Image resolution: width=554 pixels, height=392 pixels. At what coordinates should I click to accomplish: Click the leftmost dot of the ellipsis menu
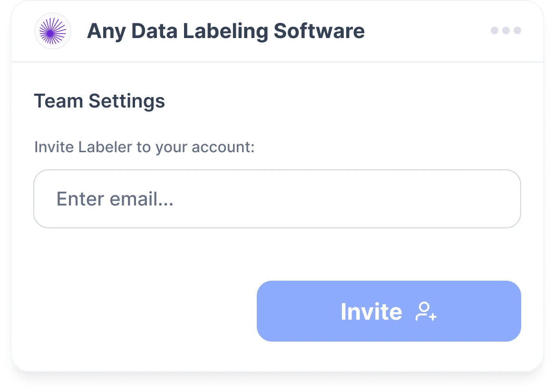[495, 31]
